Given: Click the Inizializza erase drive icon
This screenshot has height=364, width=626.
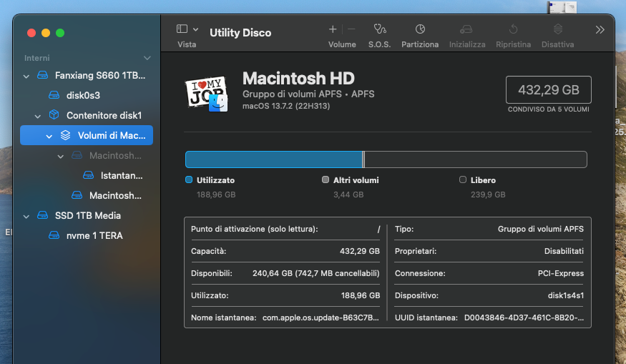Looking at the screenshot, I should [466, 29].
